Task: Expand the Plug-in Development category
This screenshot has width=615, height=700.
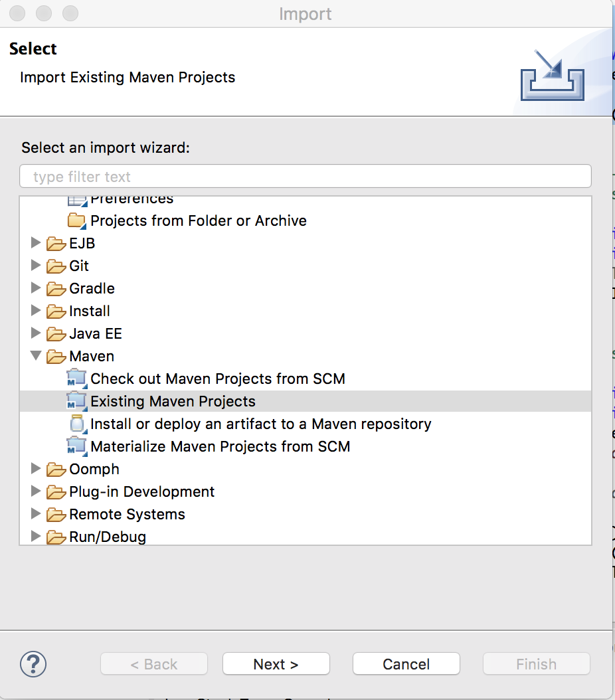Action: tap(36, 491)
